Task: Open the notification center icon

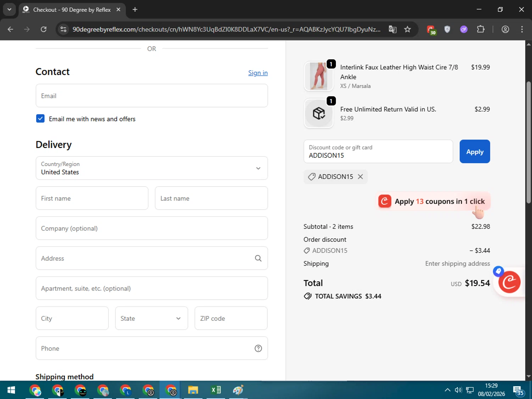Action: click(x=518, y=391)
